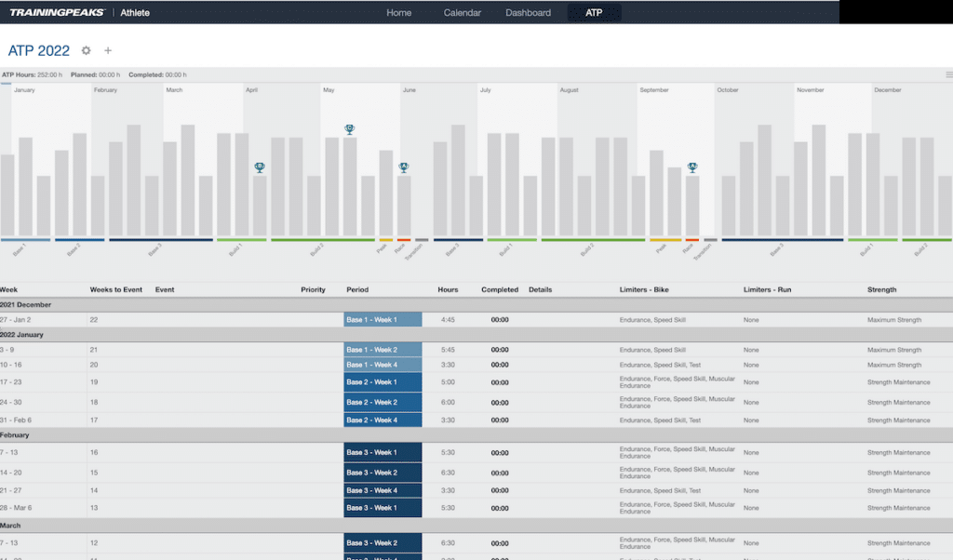Click the trophy icon in early June
Image resolution: width=953 pixels, height=560 pixels.
pos(404,167)
